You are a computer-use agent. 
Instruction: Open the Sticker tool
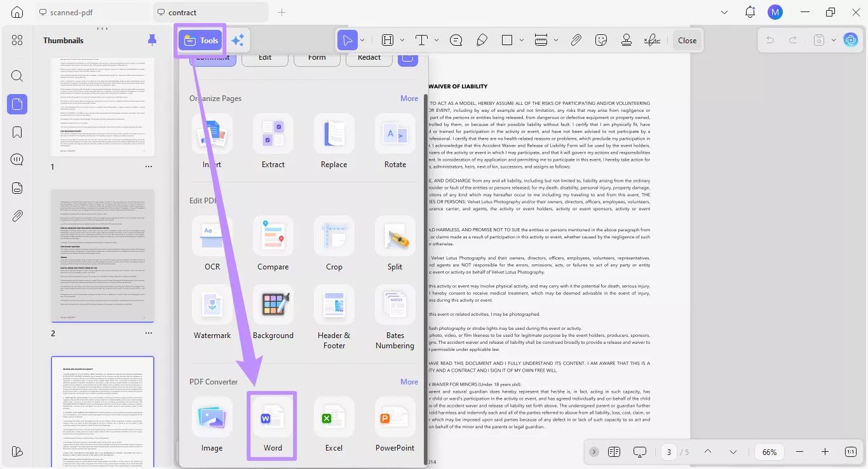click(601, 39)
